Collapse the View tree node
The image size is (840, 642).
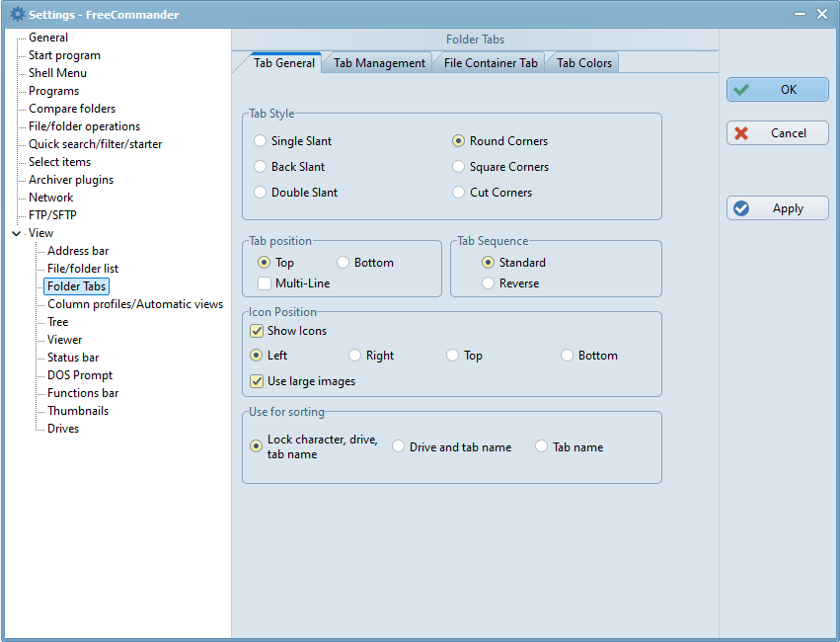point(16,233)
